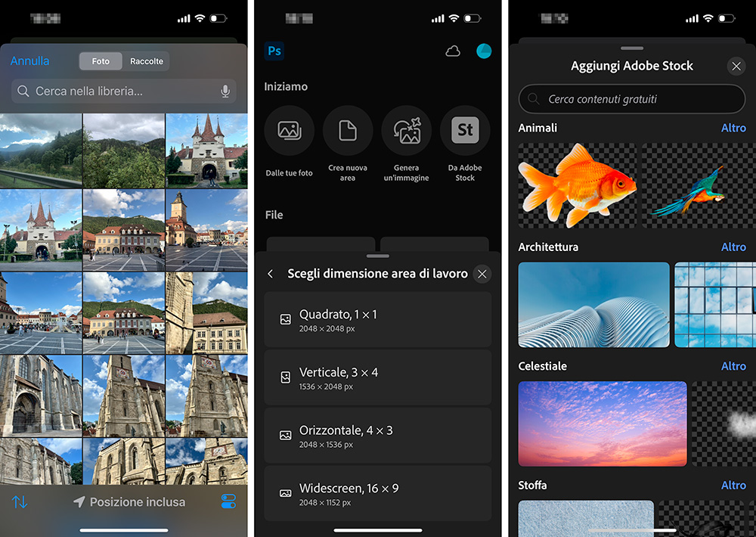Tap your profile avatar icon
Viewport: 756px width, 537px height.
(483, 51)
